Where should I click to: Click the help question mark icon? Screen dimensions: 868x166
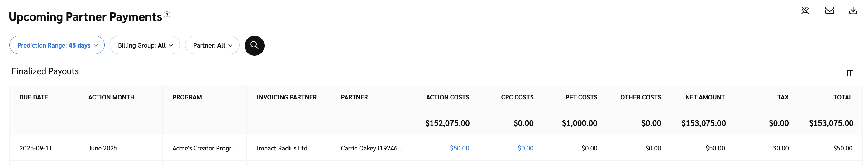167,15
